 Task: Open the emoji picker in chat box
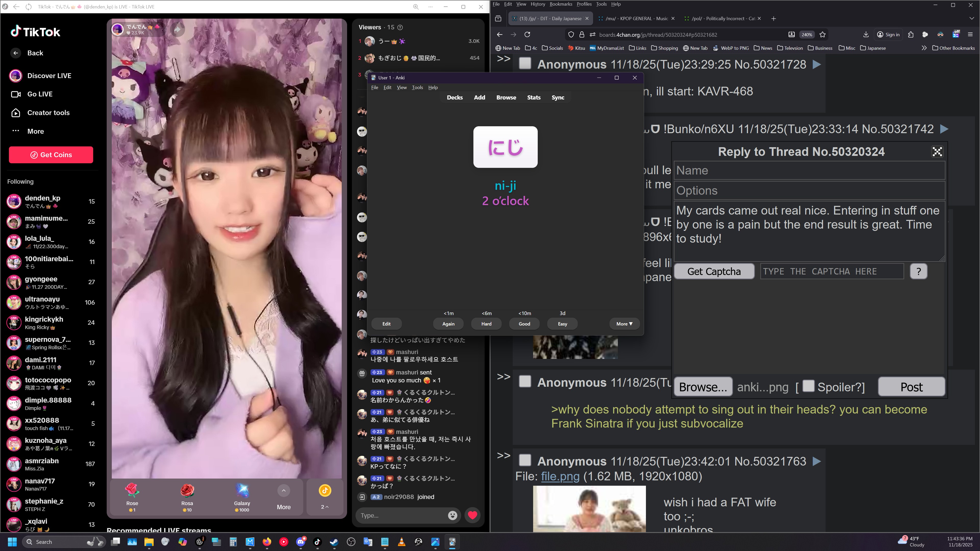pos(452,515)
